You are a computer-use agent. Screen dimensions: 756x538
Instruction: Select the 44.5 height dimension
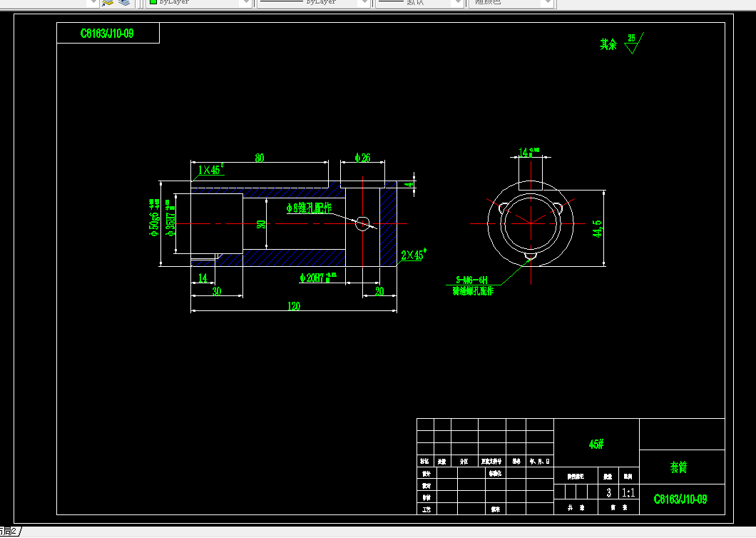click(x=598, y=229)
